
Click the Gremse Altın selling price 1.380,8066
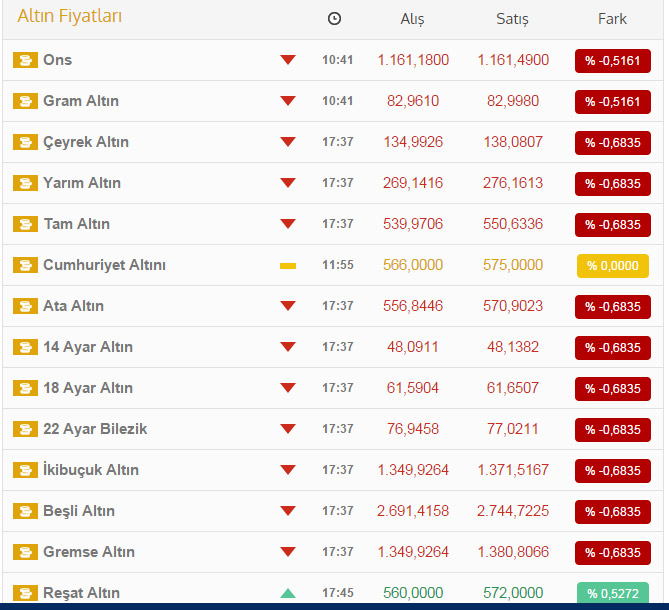coord(512,552)
